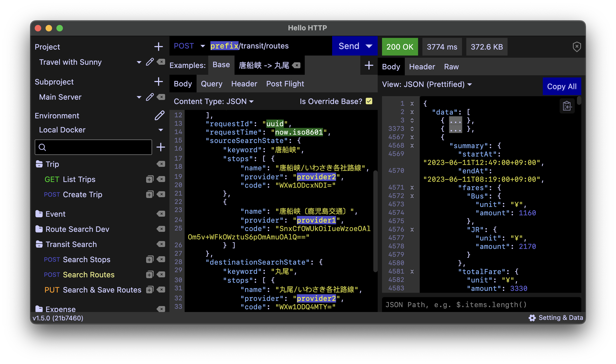616x364 pixels.
Task: Click the shield icon in the response header
Action: coord(577,47)
